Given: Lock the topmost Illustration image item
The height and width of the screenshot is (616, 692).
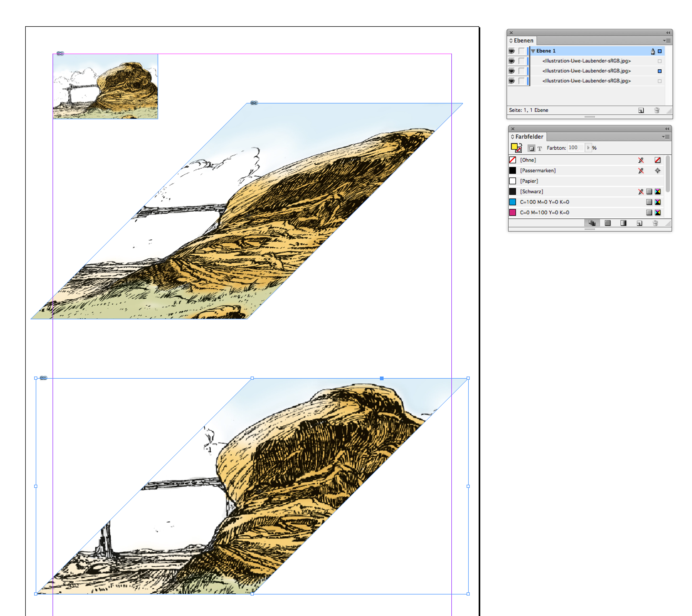Looking at the screenshot, I should [x=521, y=61].
